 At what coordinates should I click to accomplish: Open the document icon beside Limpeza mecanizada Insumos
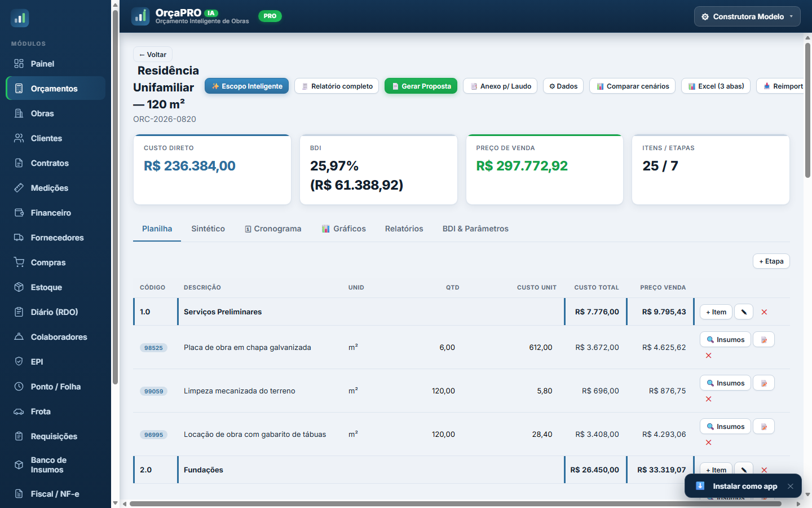pyautogui.click(x=764, y=383)
